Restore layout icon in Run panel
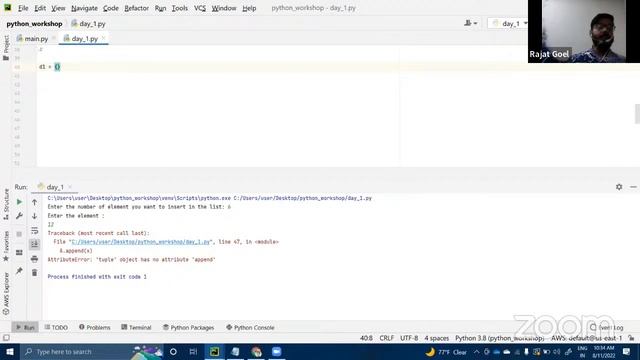 pos(19,253)
